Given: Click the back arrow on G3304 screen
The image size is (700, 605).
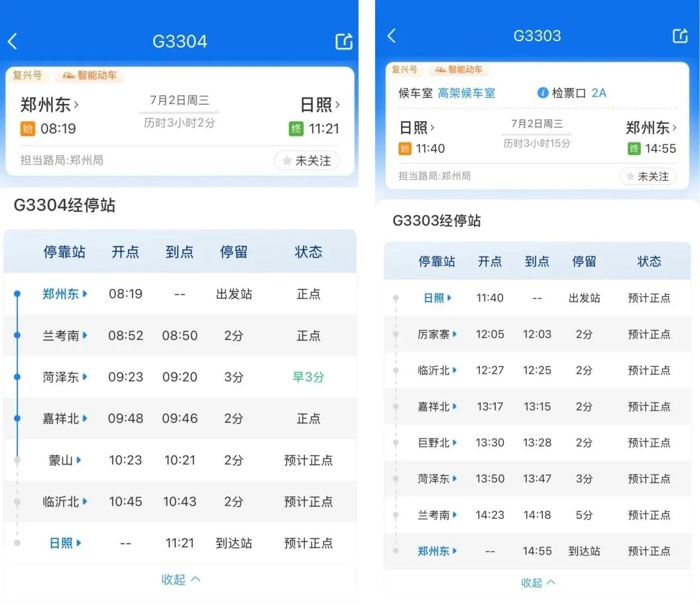Looking at the screenshot, I should tap(12, 40).
